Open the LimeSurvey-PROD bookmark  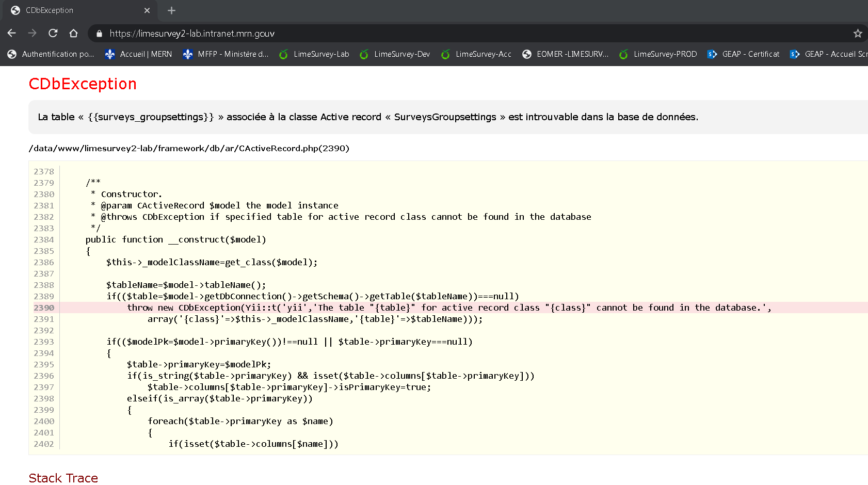(658, 54)
